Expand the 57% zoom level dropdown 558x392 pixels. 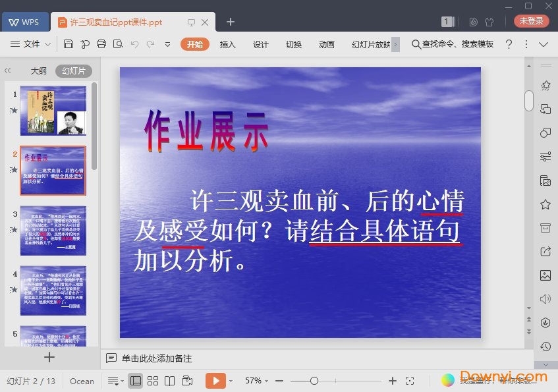point(258,381)
